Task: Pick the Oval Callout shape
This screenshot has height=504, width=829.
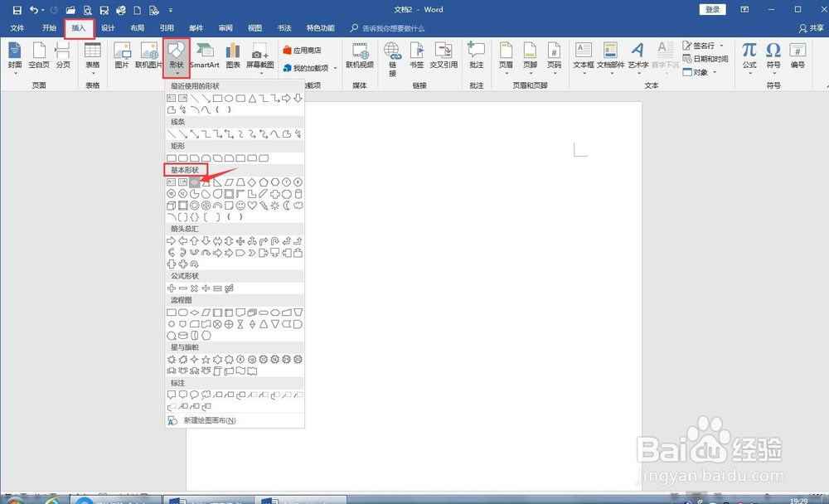Action: (x=195, y=395)
